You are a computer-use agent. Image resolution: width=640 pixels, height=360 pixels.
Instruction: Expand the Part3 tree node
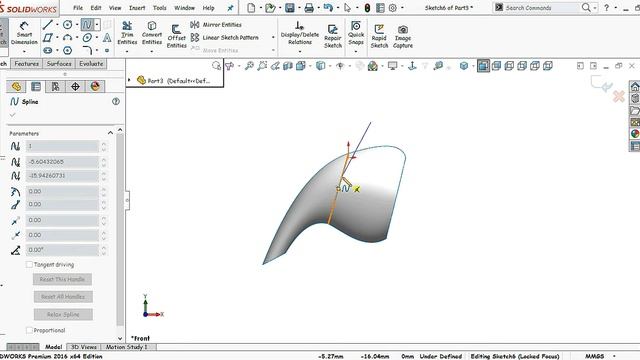pyautogui.click(x=129, y=80)
